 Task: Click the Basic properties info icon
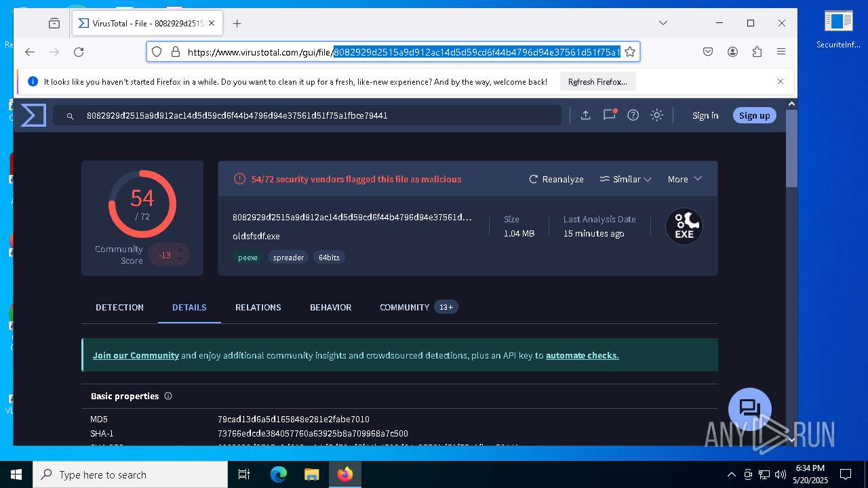tap(168, 396)
